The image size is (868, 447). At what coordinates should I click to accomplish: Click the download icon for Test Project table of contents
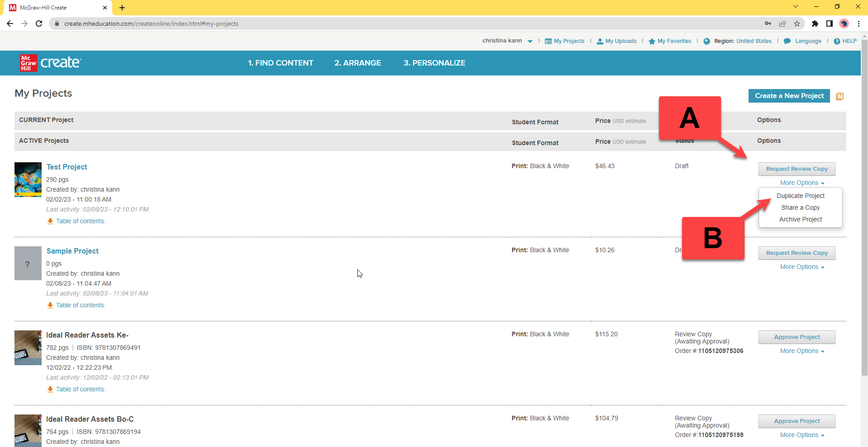50,221
